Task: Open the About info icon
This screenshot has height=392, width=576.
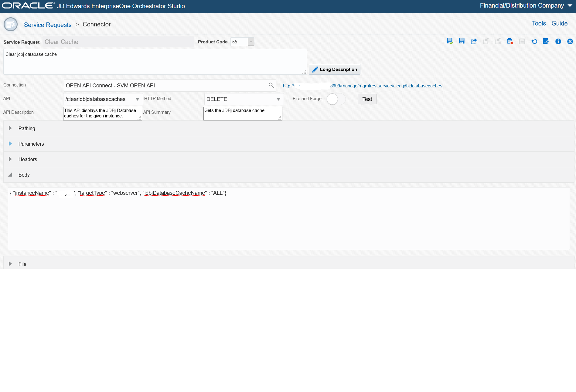Action: tap(558, 41)
